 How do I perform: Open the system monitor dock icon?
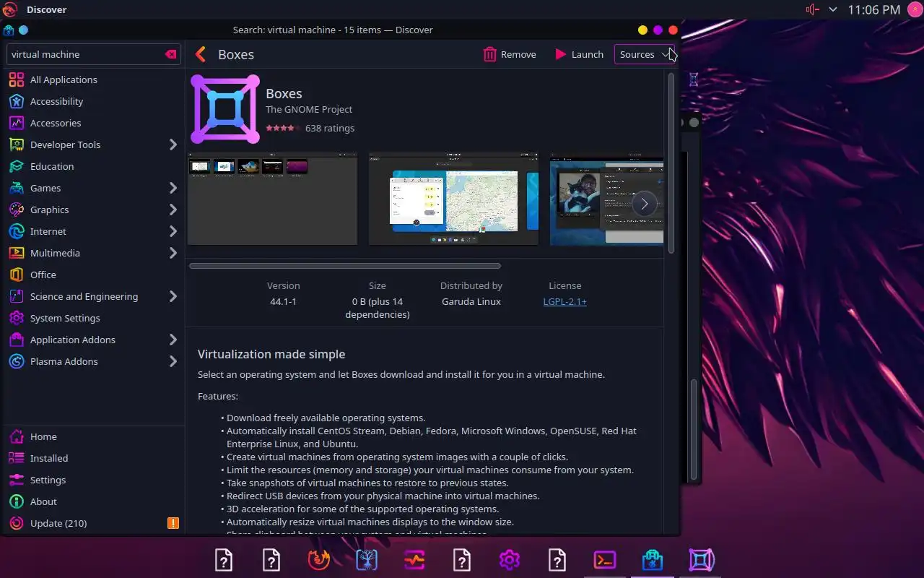(x=414, y=560)
